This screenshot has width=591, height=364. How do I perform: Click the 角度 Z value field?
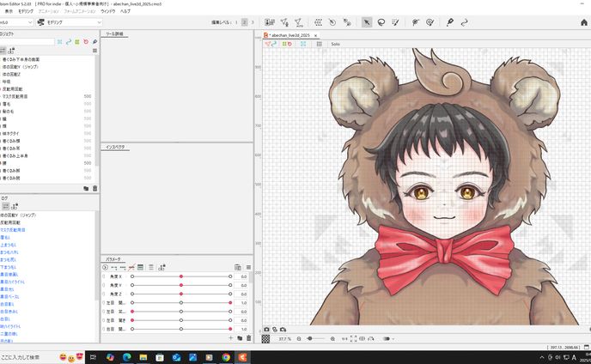coord(241,294)
